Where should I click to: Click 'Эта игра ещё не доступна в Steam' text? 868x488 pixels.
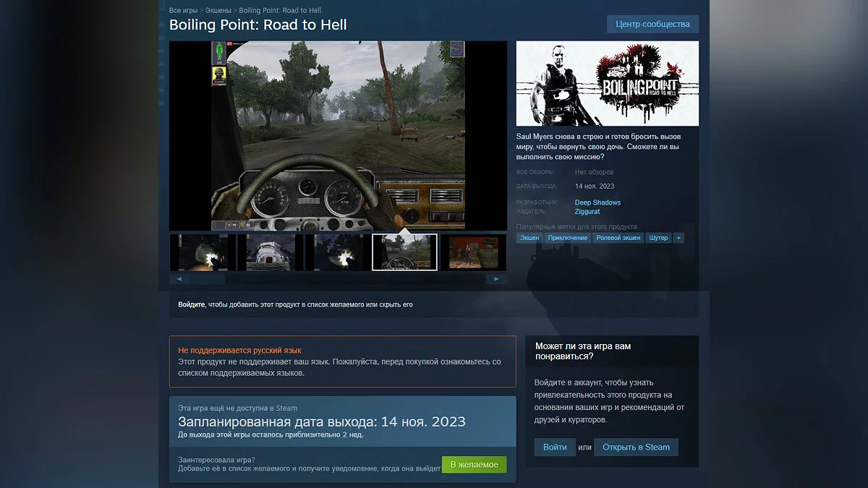(x=237, y=408)
